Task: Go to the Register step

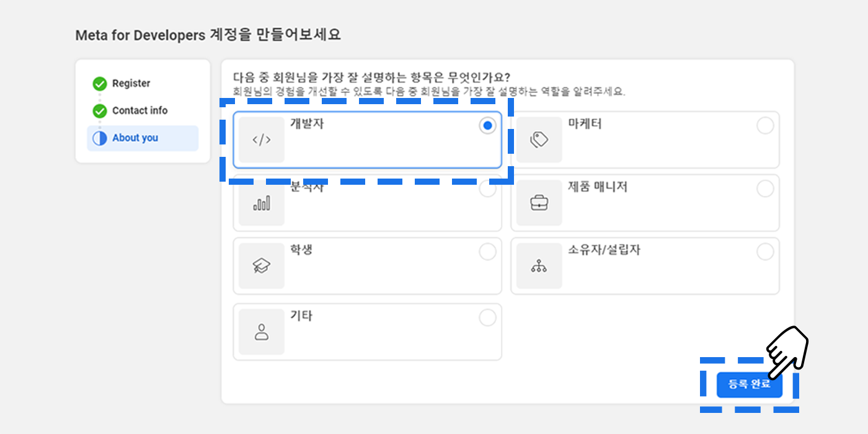Action: [x=131, y=84]
